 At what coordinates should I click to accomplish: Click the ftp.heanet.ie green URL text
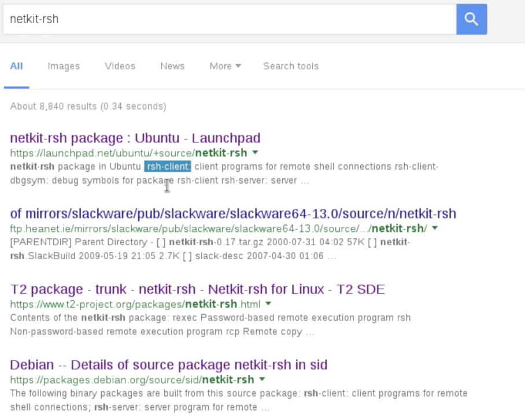pos(219,229)
